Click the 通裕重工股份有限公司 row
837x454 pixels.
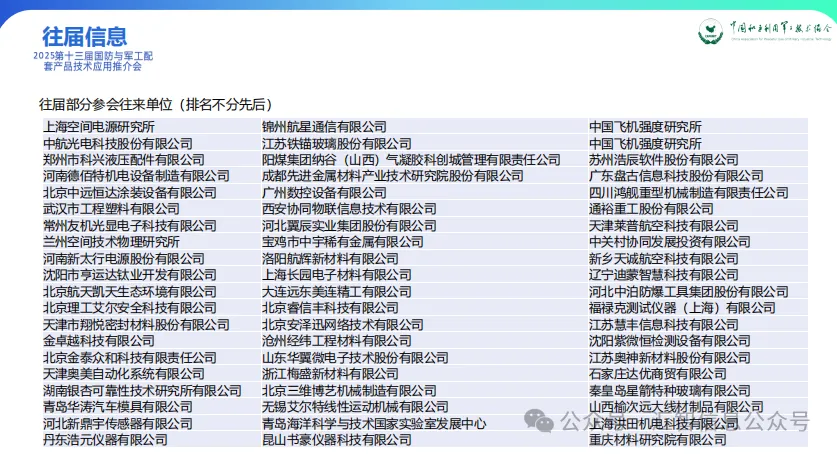tap(651, 209)
